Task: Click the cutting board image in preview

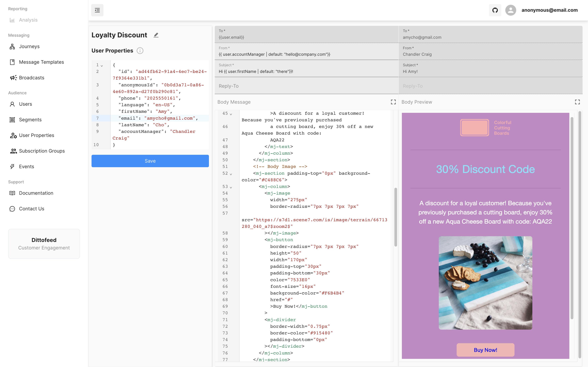Action: tap(485, 283)
